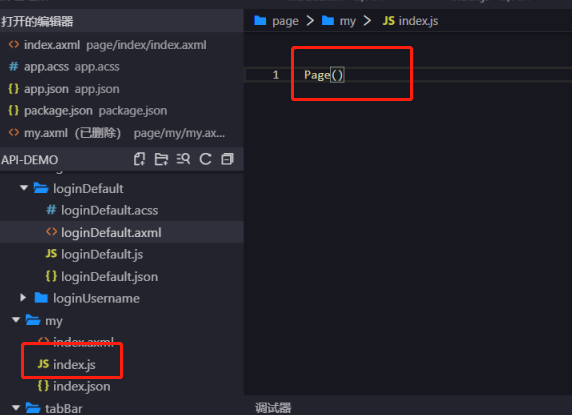Open index.axml under my folder
The image size is (572, 415).
click(83, 341)
